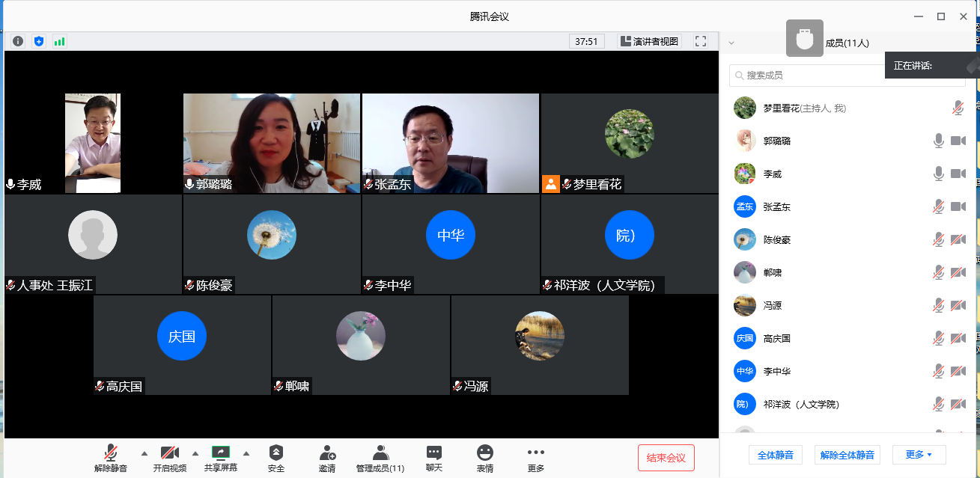Select 郭璐璐 avatar in member list
This screenshot has width=980, height=478.
pyautogui.click(x=745, y=141)
